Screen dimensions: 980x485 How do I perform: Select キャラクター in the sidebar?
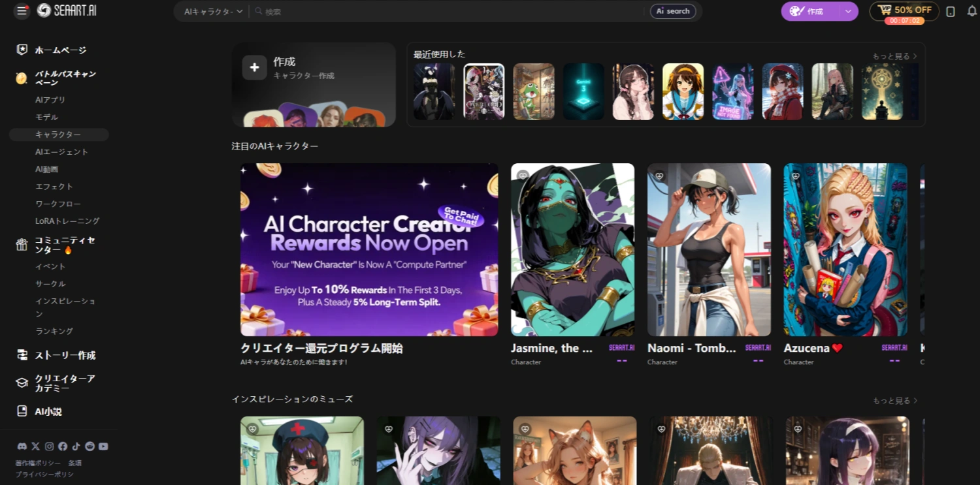click(58, 134)
